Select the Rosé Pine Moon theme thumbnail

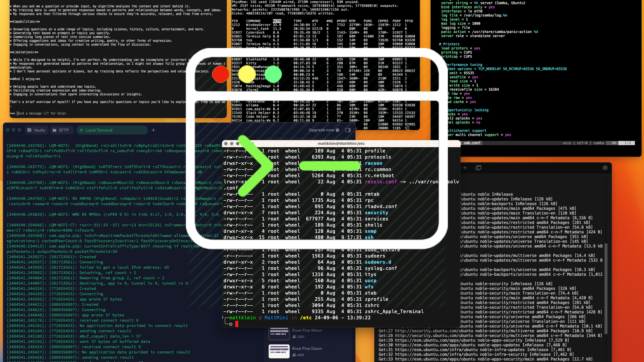pos(279,333)
